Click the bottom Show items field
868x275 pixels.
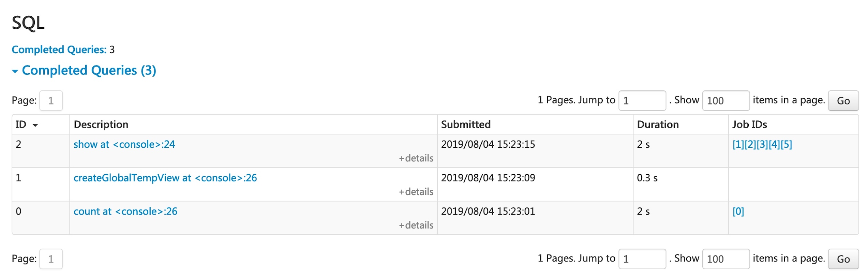pyautogui.click(x=725, y=259)
